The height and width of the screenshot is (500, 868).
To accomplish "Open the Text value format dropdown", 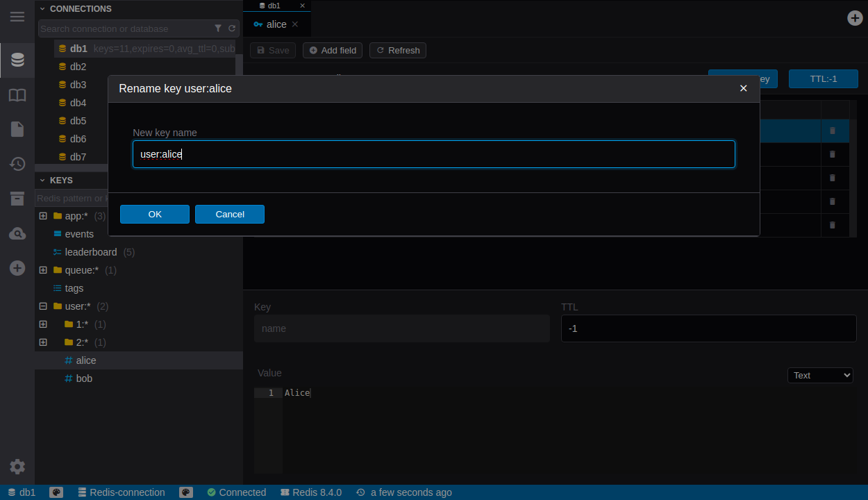I will click(820, 375).
